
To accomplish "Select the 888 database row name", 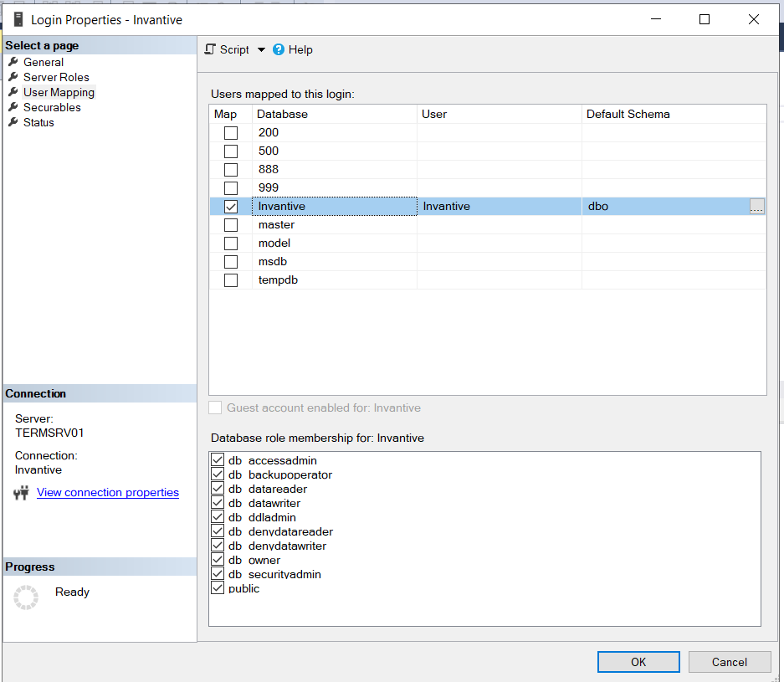I will pos(269,170).
